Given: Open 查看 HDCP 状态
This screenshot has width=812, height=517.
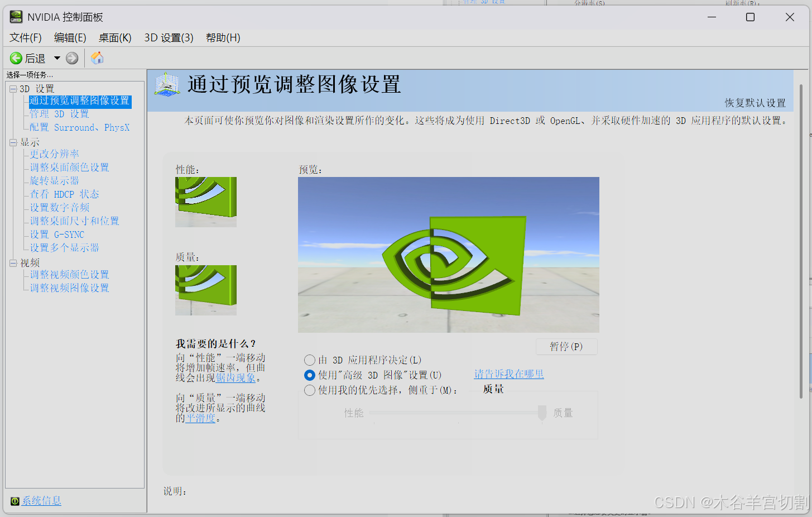Looking at the screenshot, I should (x=64, y=194).
